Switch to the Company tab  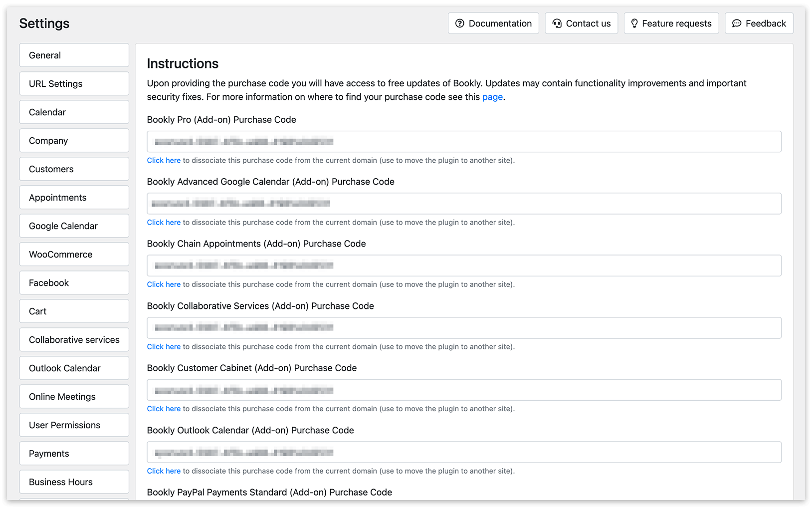point(74,140)
